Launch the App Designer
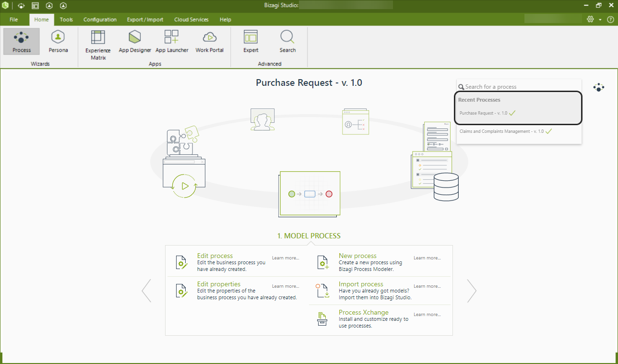618x364 pixels. click(135, 42)
